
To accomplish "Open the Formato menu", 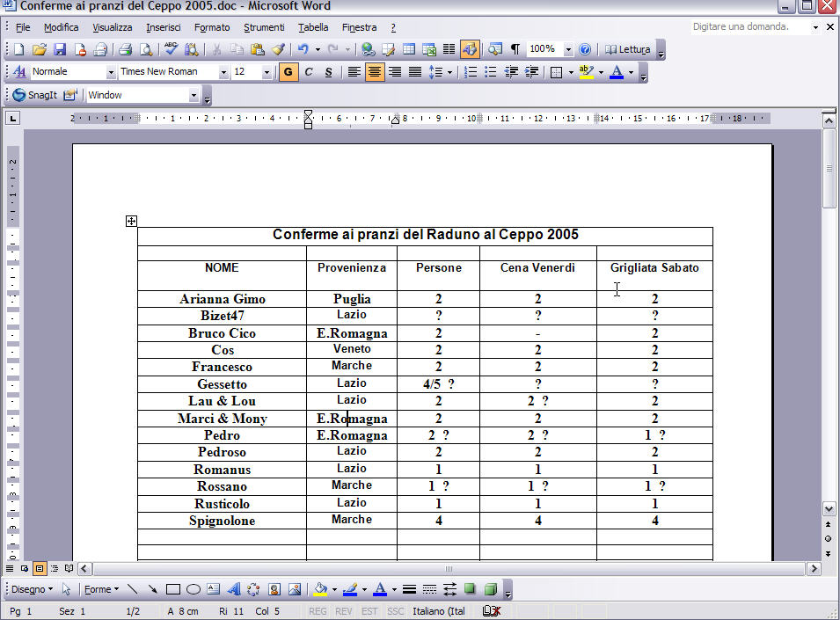I will [x=212, y=27].
